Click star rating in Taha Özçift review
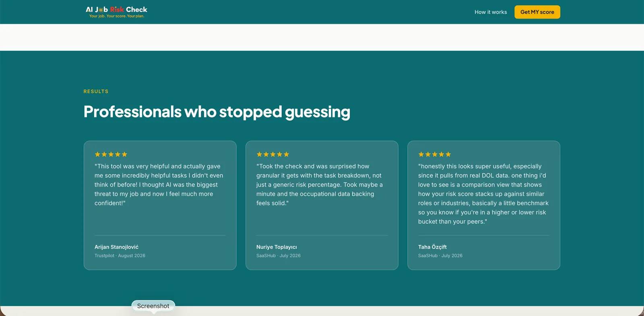Viewport: 644px width, 316px height. (435, 154)
